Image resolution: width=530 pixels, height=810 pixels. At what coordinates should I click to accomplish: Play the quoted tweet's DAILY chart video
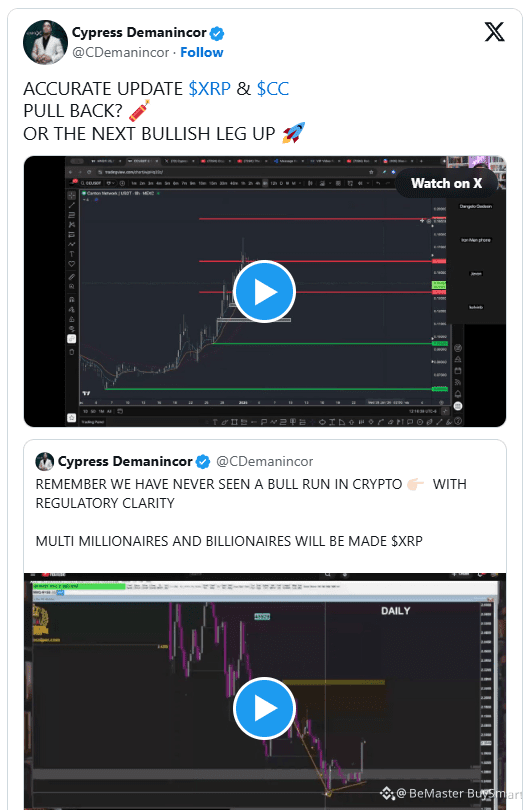[x=264, y=709]
